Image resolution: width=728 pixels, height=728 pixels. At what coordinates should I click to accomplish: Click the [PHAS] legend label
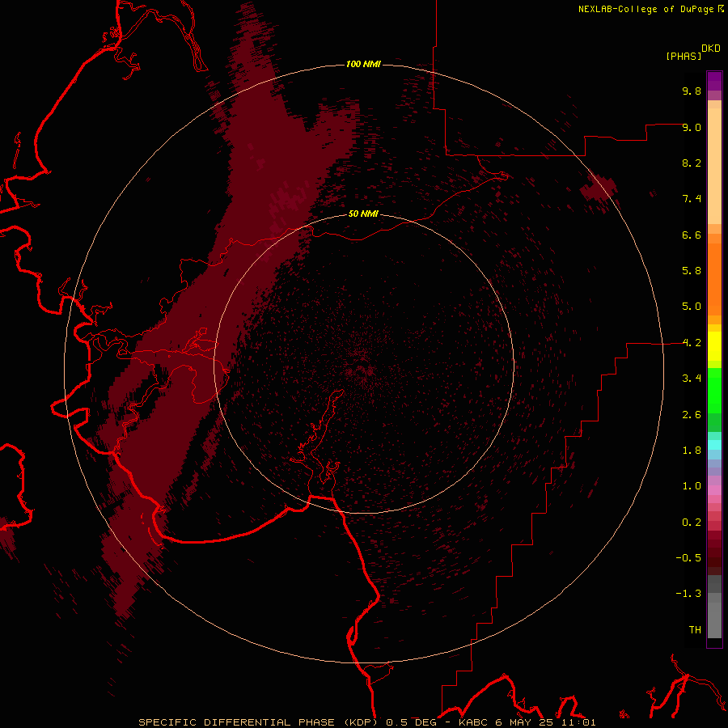tap(684, 56)
